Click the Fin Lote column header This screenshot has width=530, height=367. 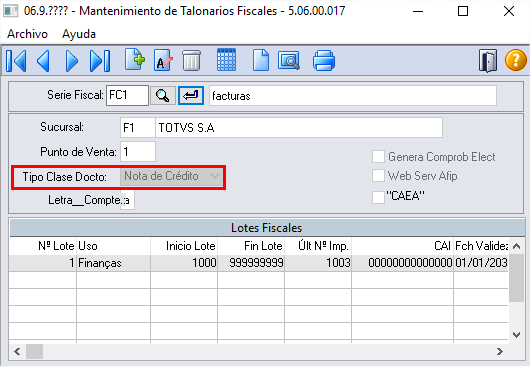pyautogui.click(x=251, y=246)
